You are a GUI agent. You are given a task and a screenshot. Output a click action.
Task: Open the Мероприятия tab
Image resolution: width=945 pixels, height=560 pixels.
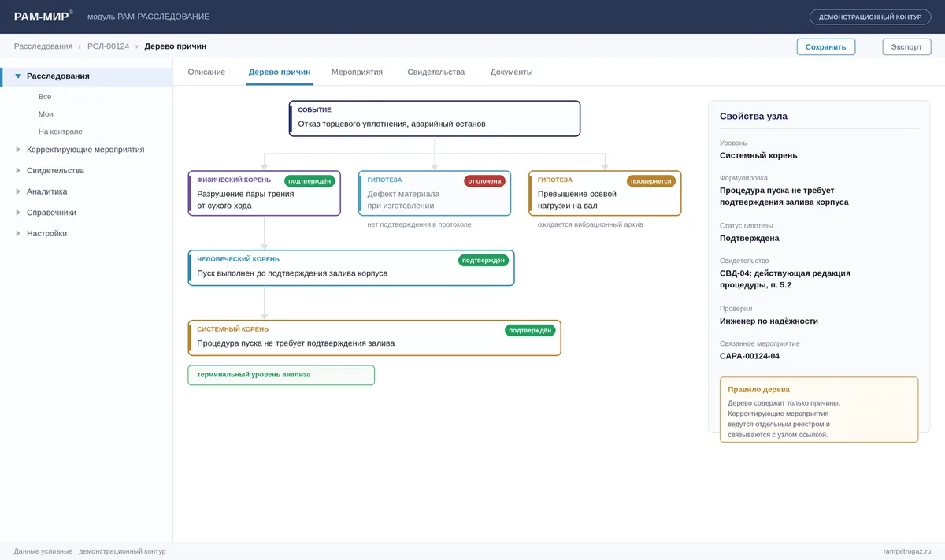[357, 72]
